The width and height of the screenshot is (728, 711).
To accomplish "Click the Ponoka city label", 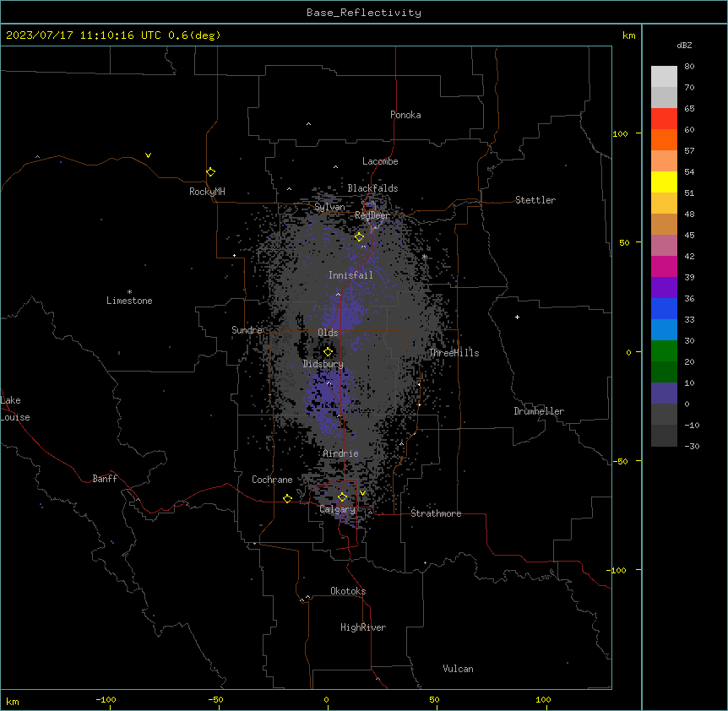I will click(x=405, y=115).
